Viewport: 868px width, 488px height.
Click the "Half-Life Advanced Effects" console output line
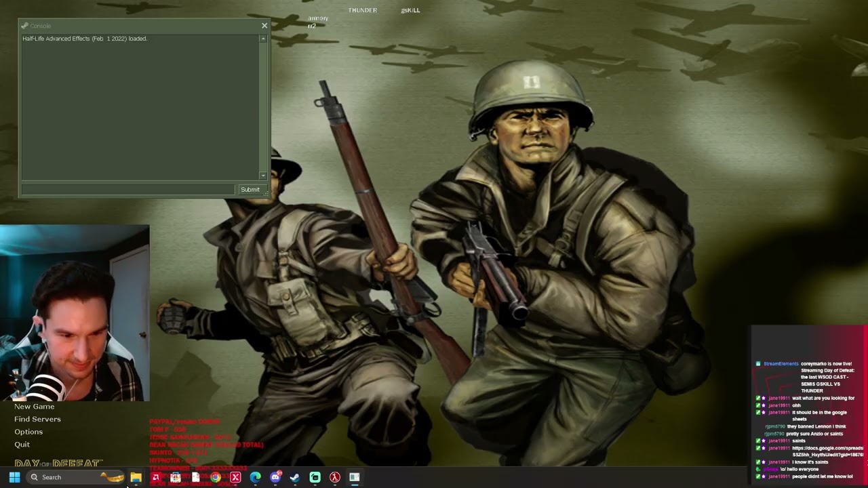[85, 39]
